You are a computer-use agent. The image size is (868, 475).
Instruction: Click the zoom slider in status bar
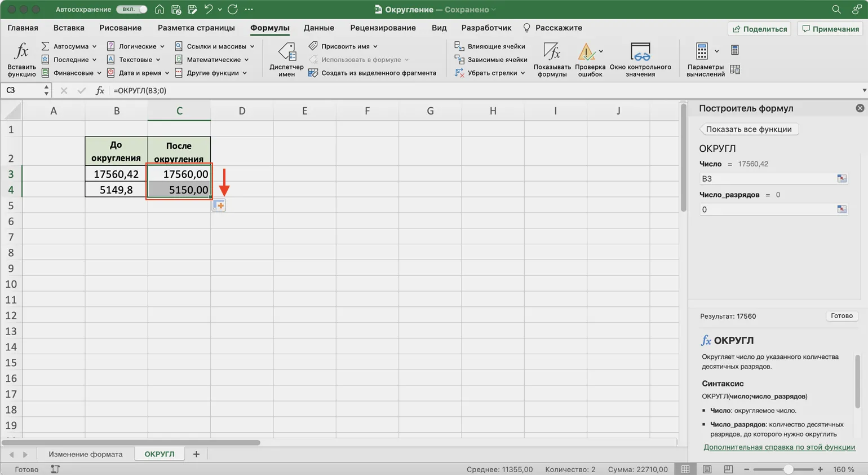pyautogui.click(x=788, y=469)
